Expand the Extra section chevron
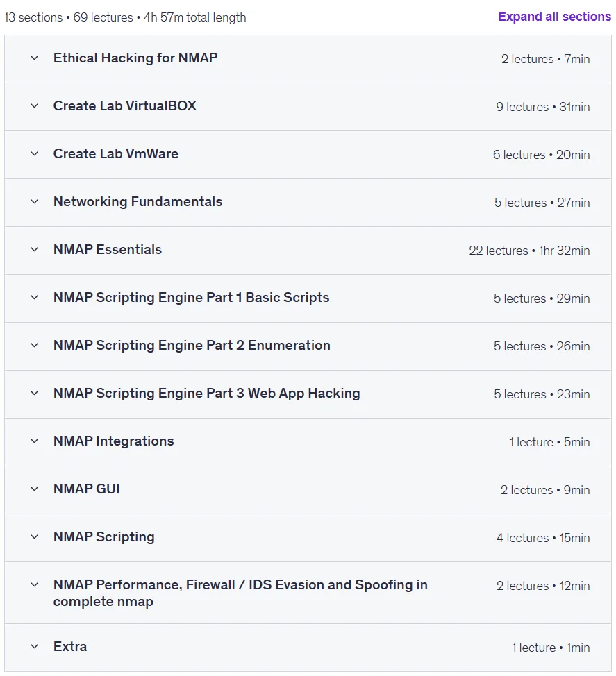 35,646
